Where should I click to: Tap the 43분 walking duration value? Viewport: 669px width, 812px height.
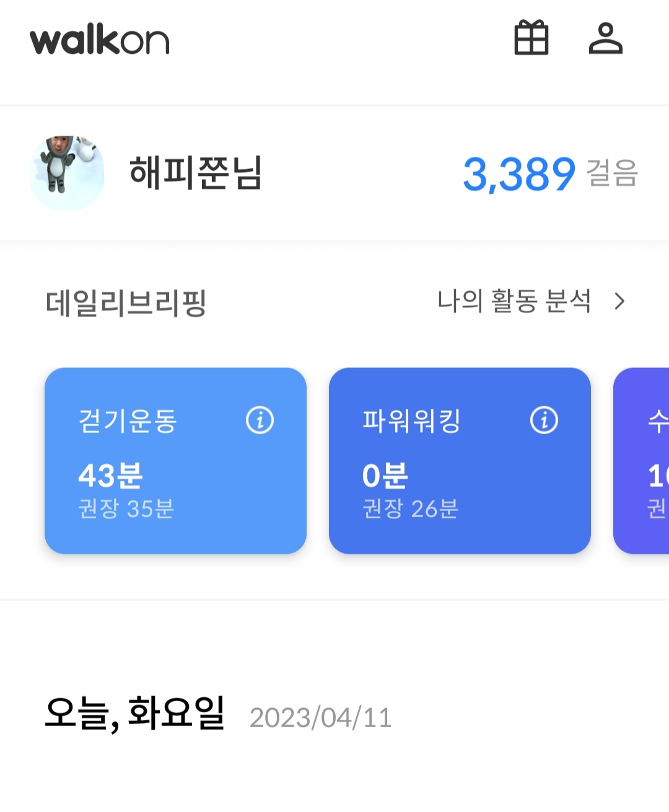pyautogui.click(x=110, y=476)
